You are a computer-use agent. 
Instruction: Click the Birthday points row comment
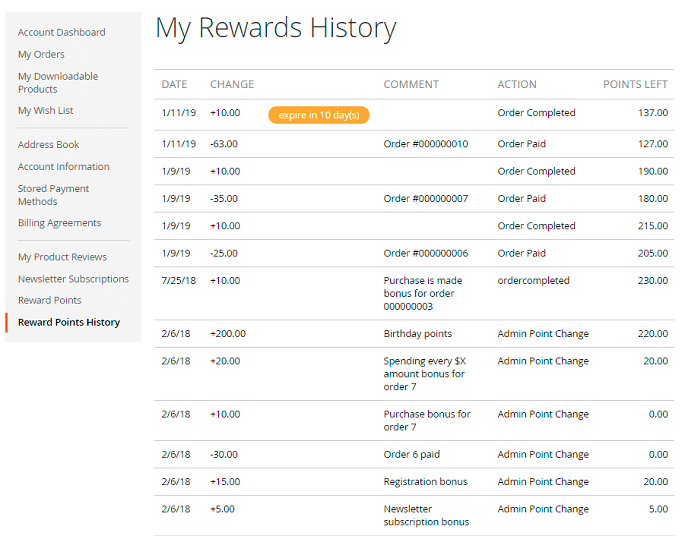coord(417,333)
